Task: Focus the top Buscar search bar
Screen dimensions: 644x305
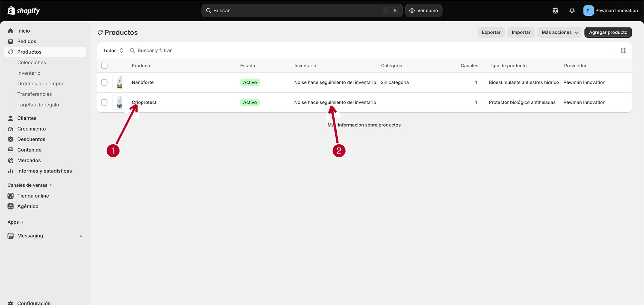Action: coord(302,11)
